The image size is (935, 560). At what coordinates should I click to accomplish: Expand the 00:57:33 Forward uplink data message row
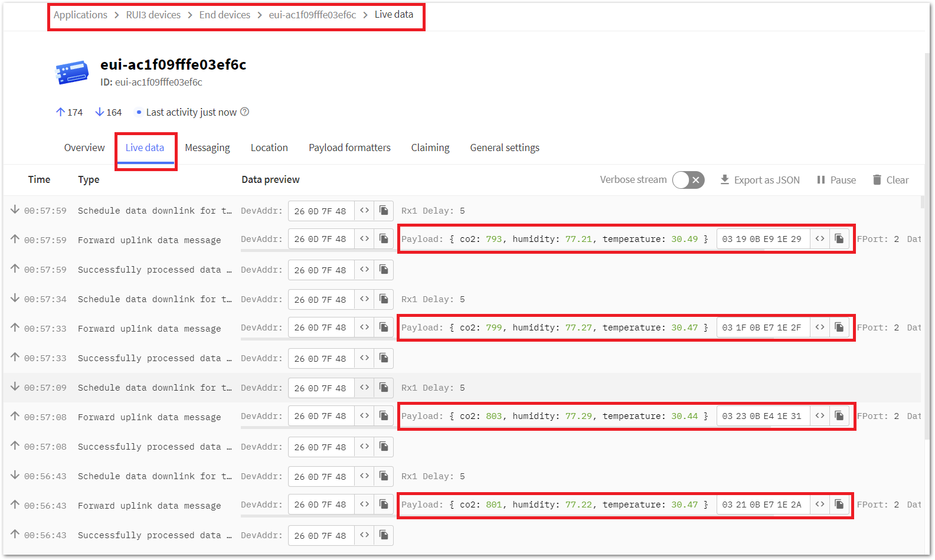pos(149,329)
